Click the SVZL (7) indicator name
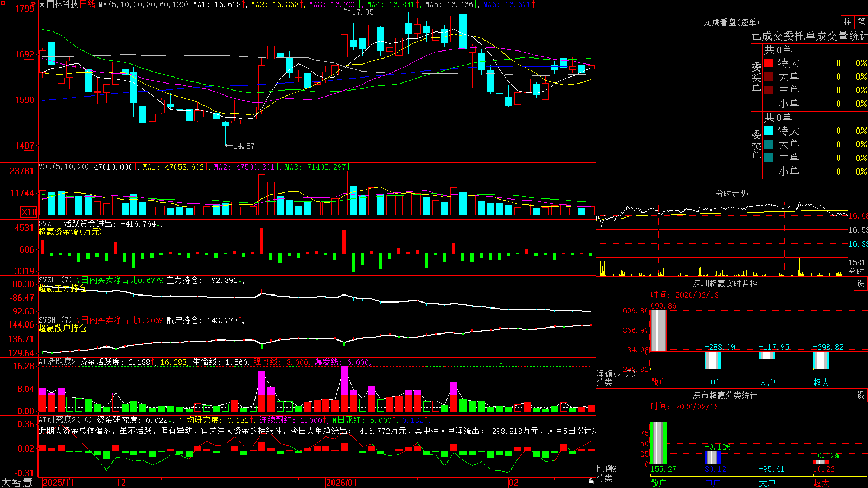Screen dimensions: 868x488 55,280
